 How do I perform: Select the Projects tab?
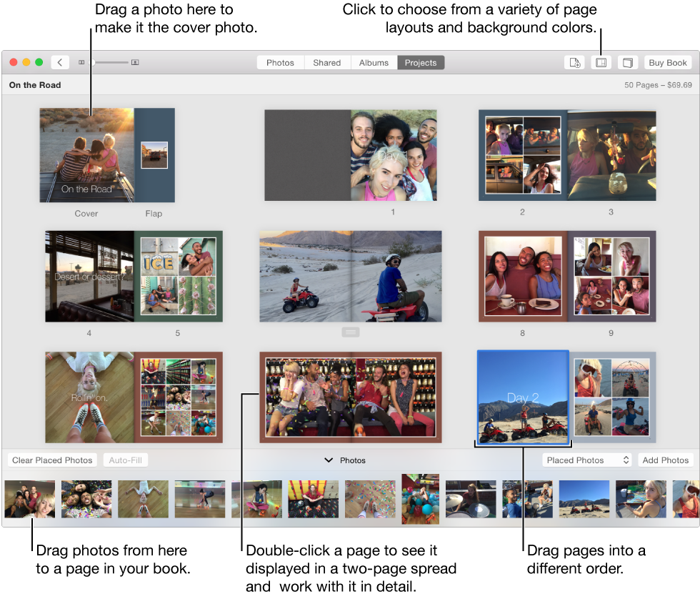pyautogui.click(x=421, y=62)
